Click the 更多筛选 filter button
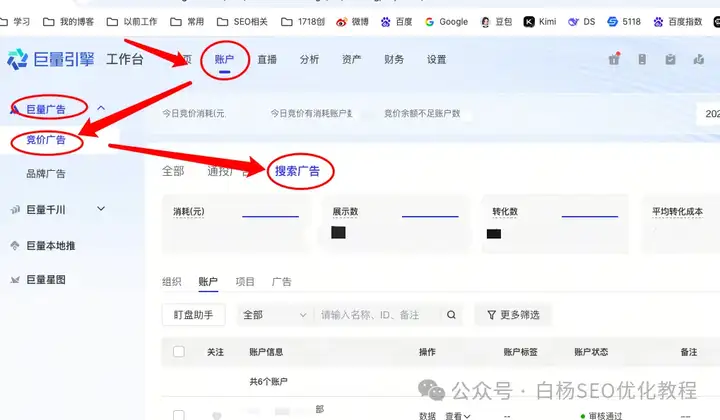The height and width of the screenshot is (420, 720). (x=513, y=315)
